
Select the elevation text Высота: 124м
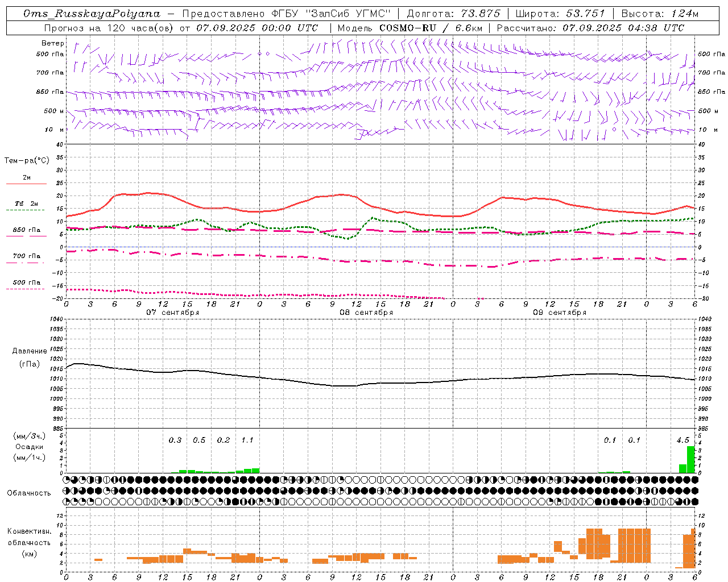point(660,14)
